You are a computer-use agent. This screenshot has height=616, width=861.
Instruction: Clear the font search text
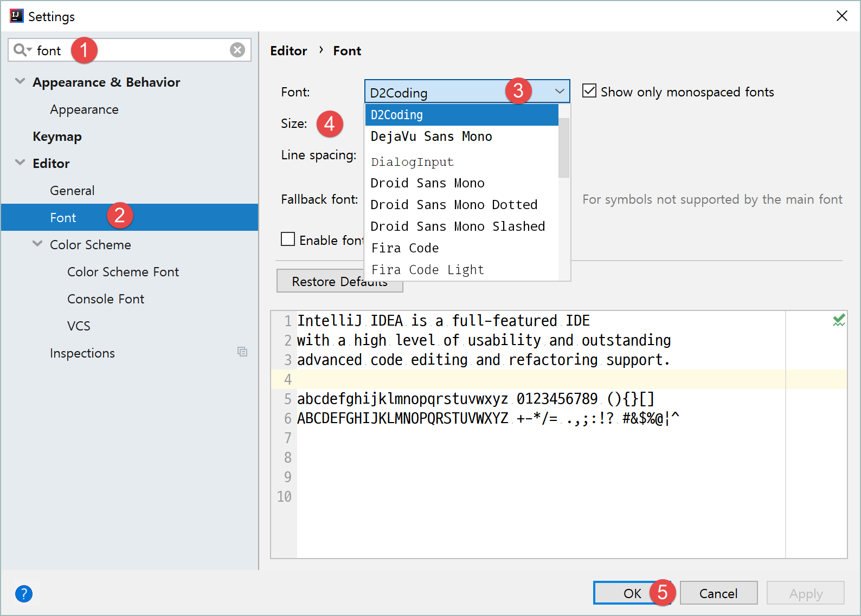237,50
